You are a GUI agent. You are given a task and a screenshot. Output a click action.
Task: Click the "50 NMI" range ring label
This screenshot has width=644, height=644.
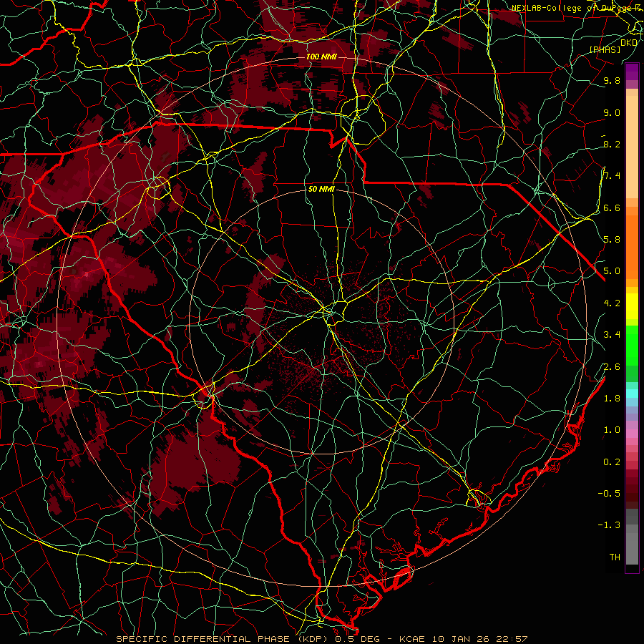coord(321,189)
